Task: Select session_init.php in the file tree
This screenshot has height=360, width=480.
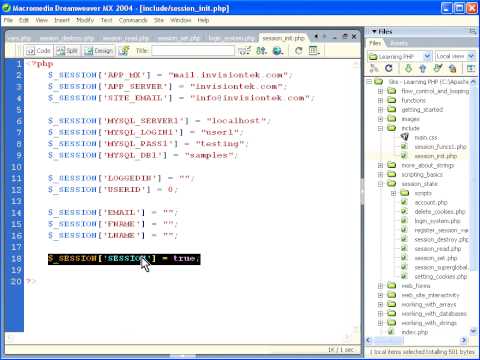Action: pos(435,156)
